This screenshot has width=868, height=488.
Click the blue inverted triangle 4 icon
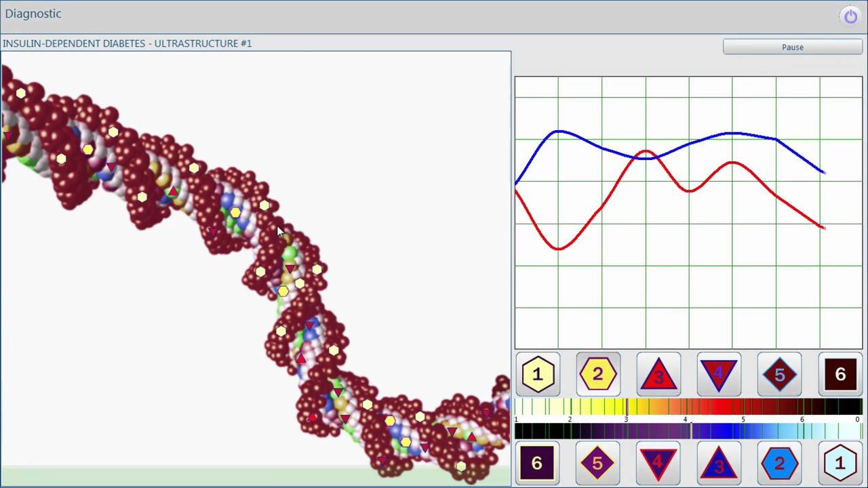click(658, 463)
